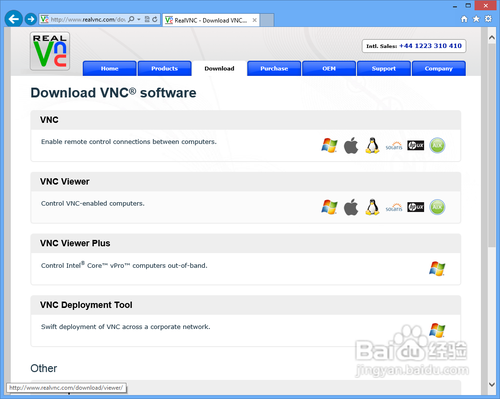Click the VNC Deployment Tool section heading
Viewport: 500px width, 399px height.
click(86, 305)
